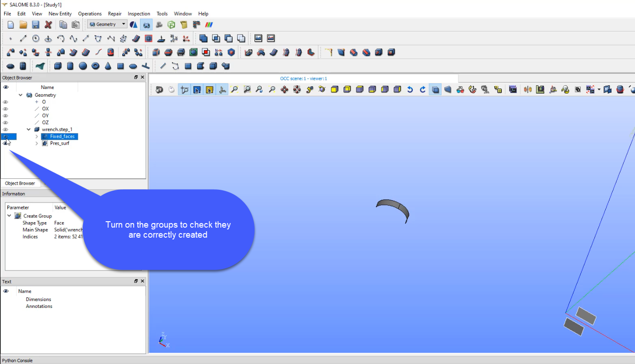
Task: Open the Inspection menu
Action: (139, 13)
